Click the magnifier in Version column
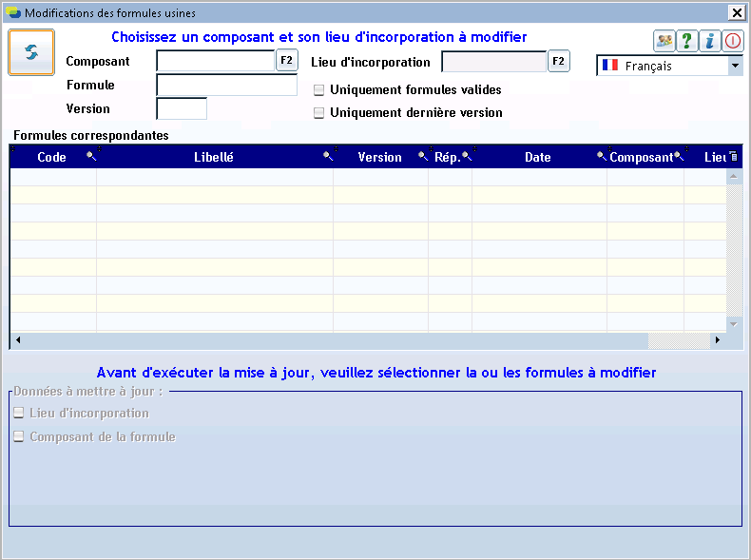The width and height of the screenshot is (751, 560). point(423,156)
